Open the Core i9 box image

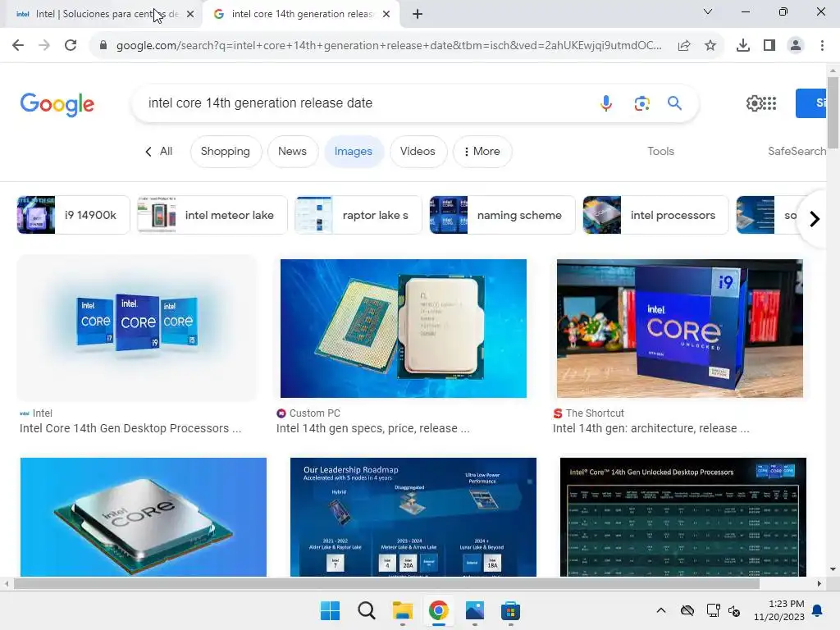point(680,328)
